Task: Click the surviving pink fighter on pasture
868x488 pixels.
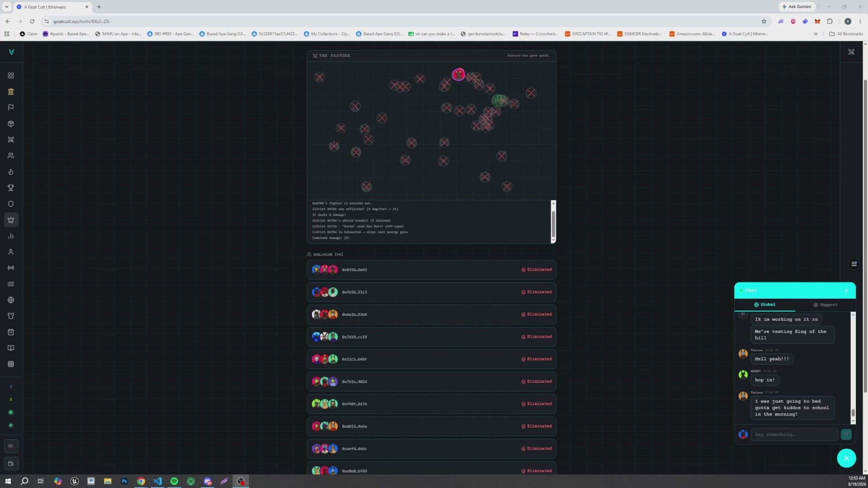Action: coord(458,75)
